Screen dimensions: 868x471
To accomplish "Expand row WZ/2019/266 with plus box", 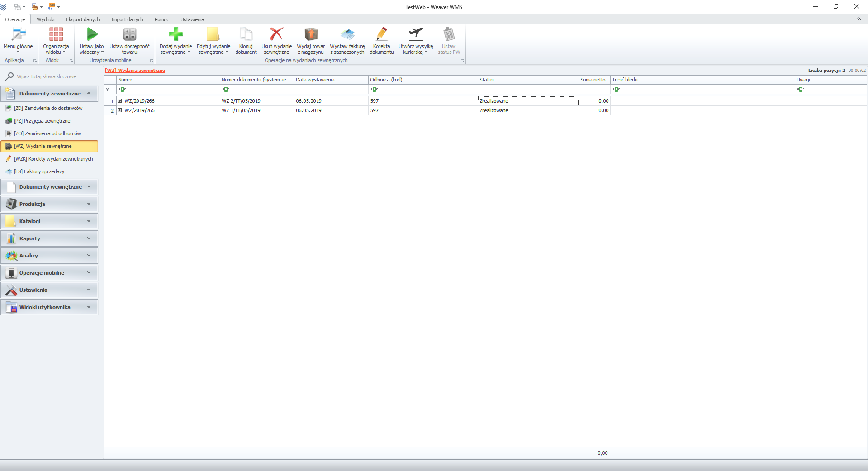I will click(120, 101).
